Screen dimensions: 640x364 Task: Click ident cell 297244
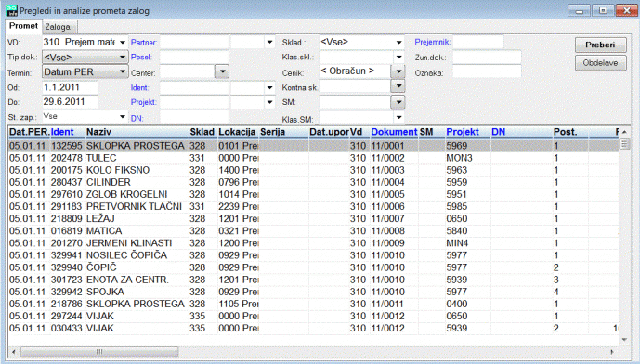pos(67,317)
